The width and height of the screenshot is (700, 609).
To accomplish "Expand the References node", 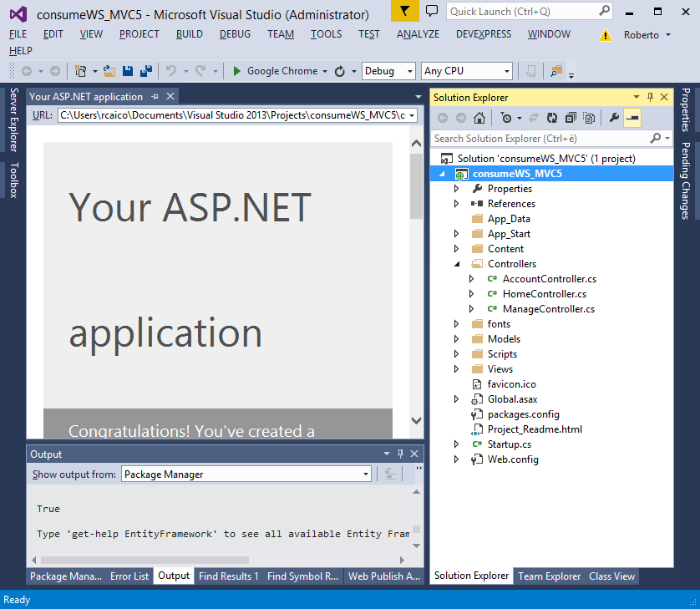I will click(456, 204).
